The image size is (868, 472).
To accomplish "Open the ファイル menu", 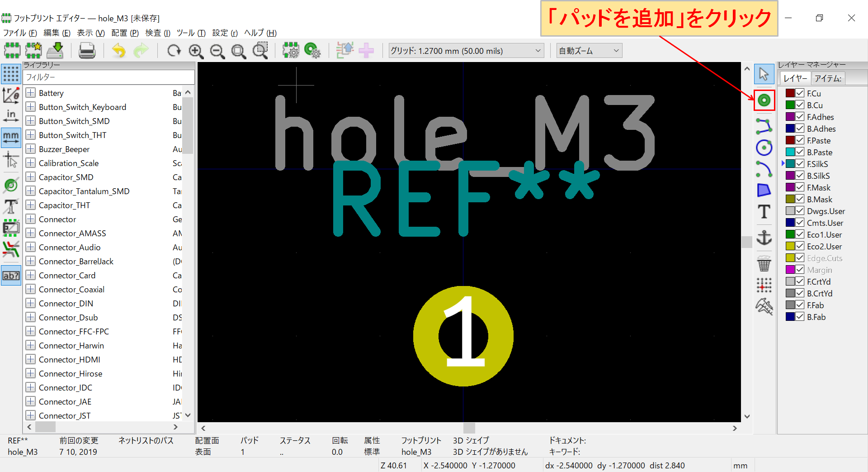I will 20,33.
